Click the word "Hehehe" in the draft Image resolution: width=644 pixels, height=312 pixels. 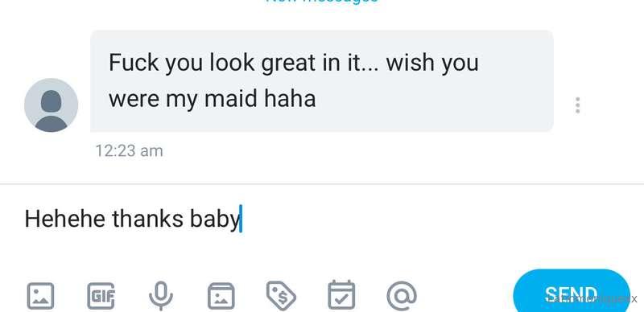click(65, 219)
